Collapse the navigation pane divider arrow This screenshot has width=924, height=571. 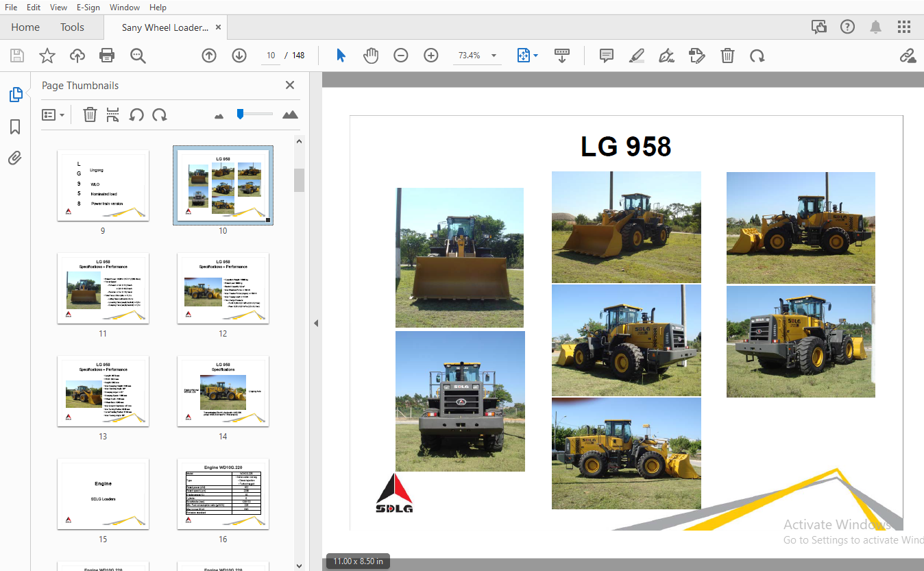(x=316, y=323)
